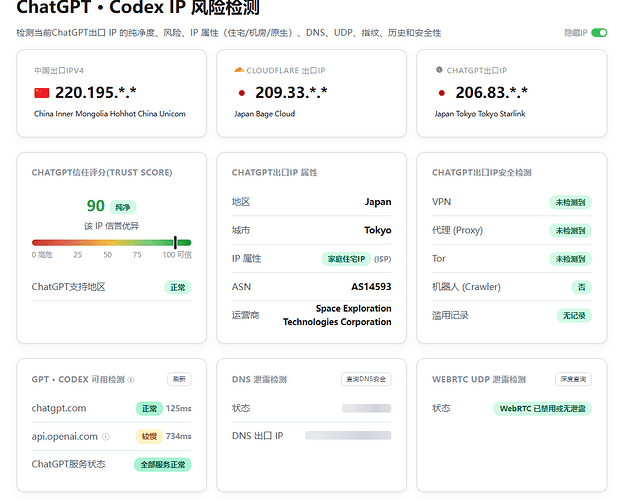Click the 无记录 badge for 滥用记录
The height and width of the screenshot is (500, 643).
tap(574, 315)
